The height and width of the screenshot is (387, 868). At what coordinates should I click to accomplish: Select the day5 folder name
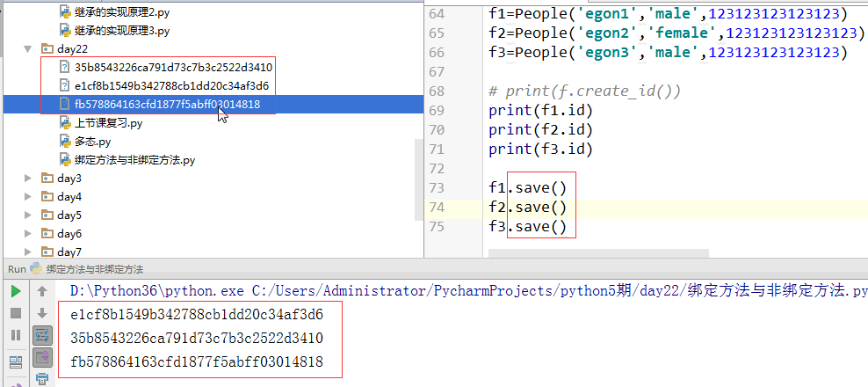69,215
